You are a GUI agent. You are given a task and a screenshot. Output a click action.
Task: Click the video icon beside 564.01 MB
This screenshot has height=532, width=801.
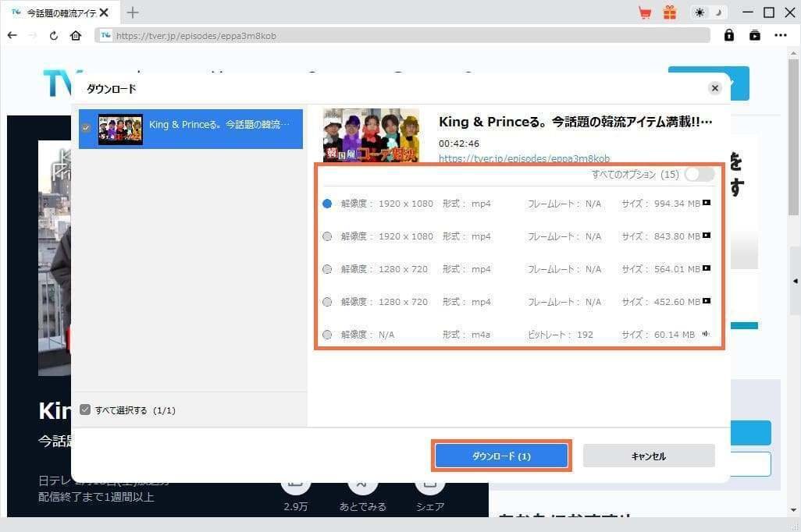[x=707, y=268]
